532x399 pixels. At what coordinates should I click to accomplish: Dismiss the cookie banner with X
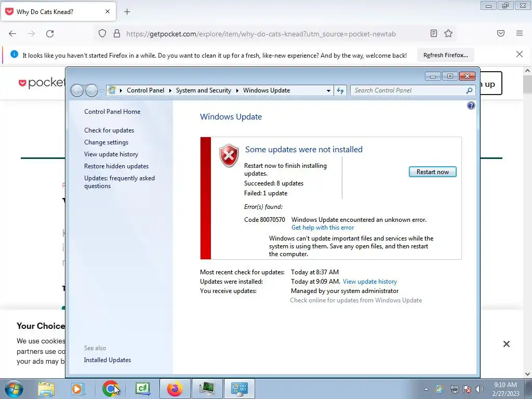click(x=507, y=344)
